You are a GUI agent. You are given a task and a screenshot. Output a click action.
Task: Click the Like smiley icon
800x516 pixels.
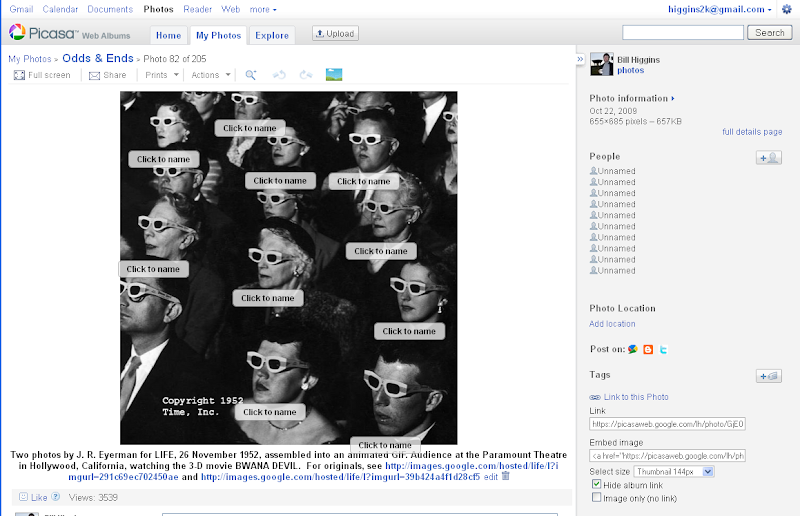click(x=23, y=497)
